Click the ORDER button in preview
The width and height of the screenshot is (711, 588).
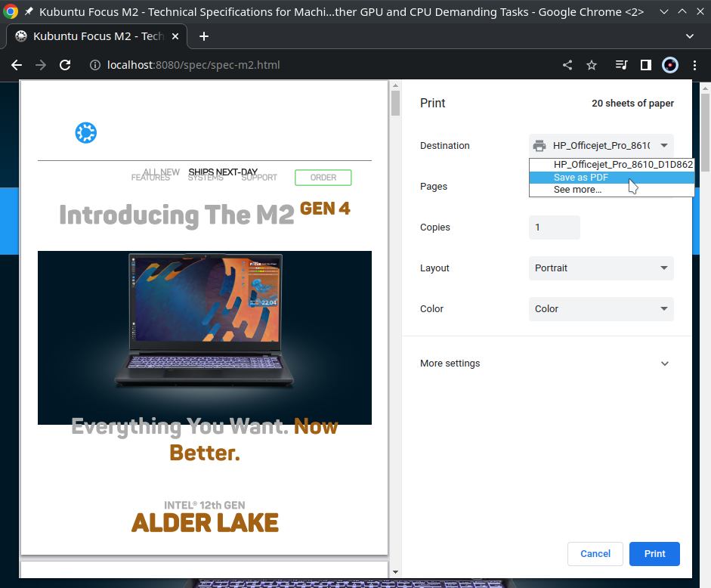[x=323, y=178]
